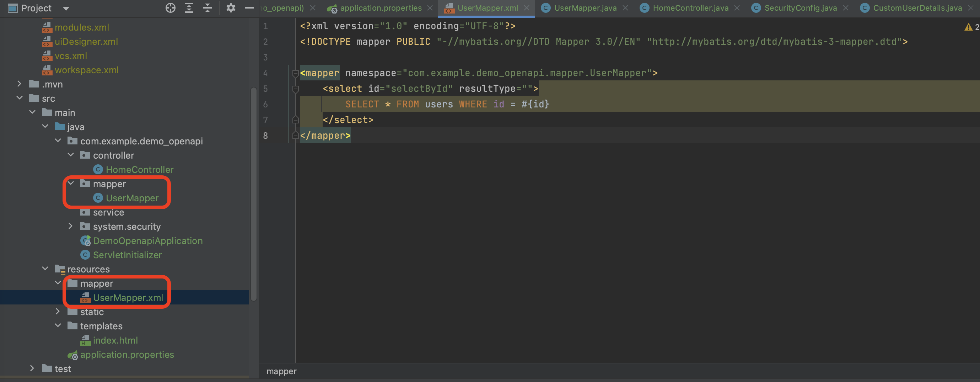Click the Expand All icon in Project toolbar

click(189, 8)
